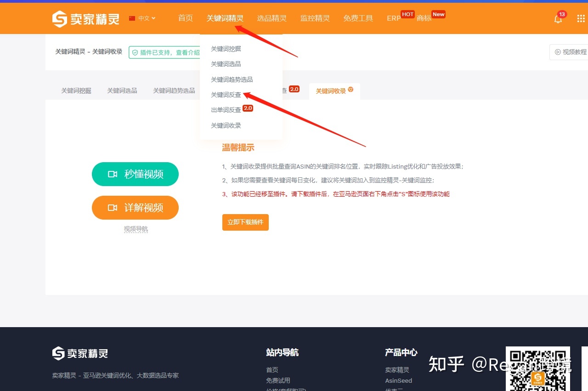Image resolution: width=588 pixels, height=391 pixels.
Task: Play the 详解视频 orange button
Action: (135, 208)
